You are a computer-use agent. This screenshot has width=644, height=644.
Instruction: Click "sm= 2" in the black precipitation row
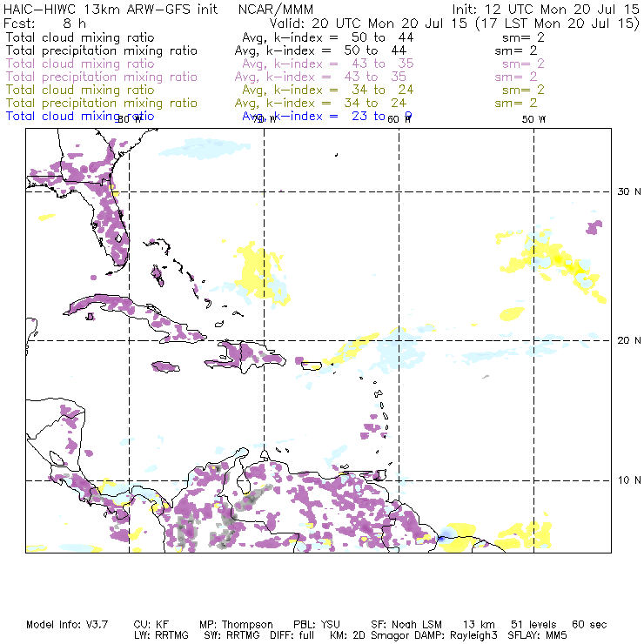click(x=516, y=50)
